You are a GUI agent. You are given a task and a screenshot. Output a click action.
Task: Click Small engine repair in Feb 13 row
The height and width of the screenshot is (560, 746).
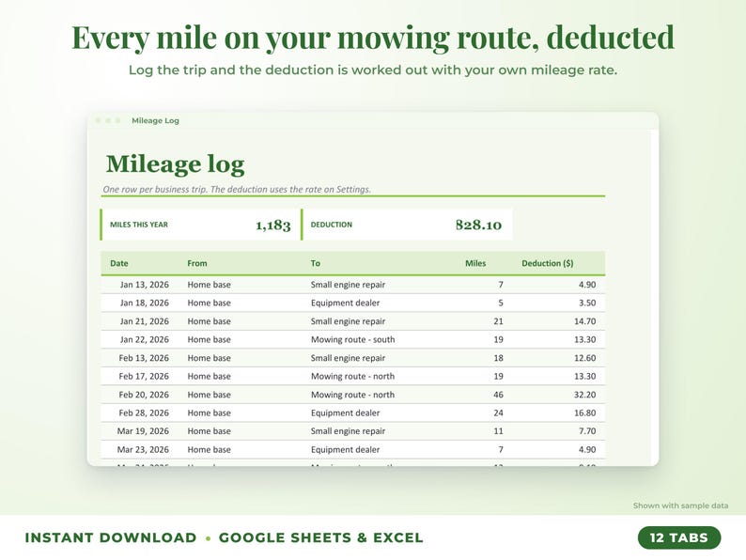pyautogui.click(x=348, y=358)
